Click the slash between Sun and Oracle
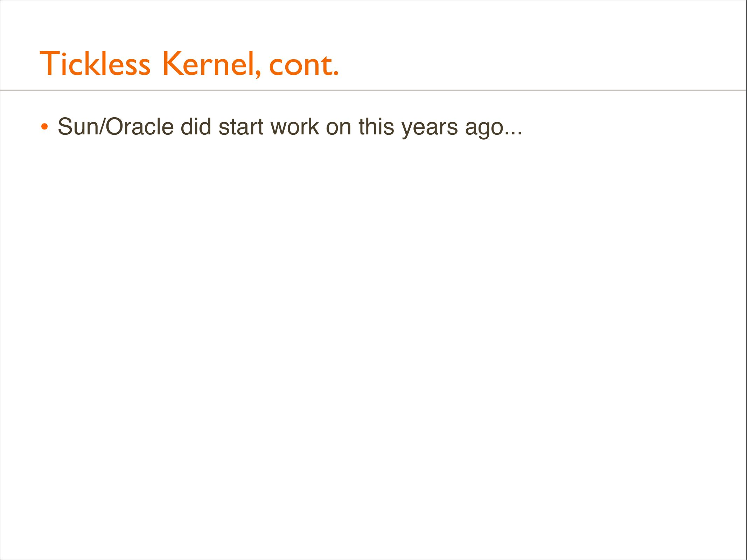The width and height of the screenshot is (747, 560). [102, 127]
